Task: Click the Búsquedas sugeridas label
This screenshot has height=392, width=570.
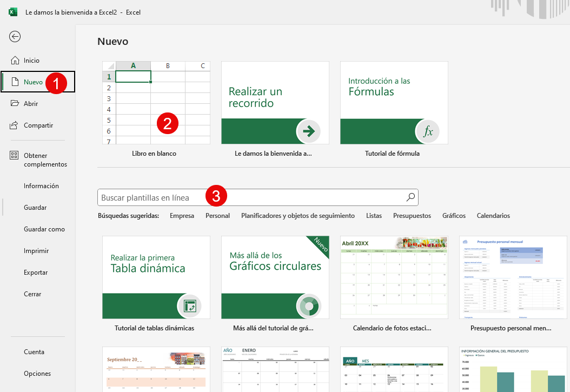Action: coord(128,215)
